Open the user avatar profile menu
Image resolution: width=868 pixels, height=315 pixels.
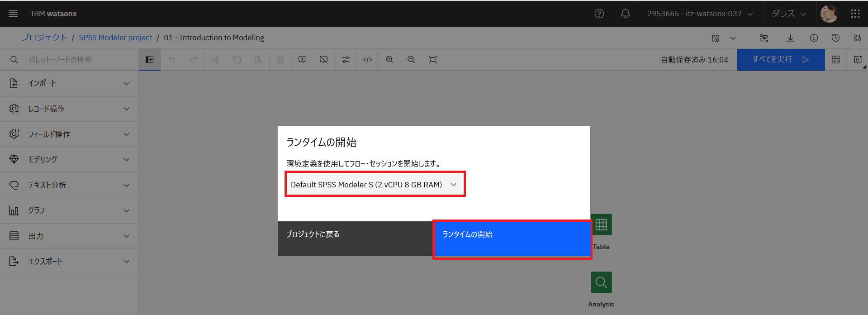[829, 14]
